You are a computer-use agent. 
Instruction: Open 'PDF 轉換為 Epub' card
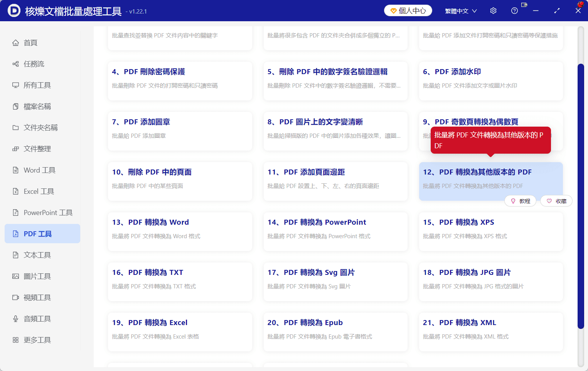click(335, 332)
